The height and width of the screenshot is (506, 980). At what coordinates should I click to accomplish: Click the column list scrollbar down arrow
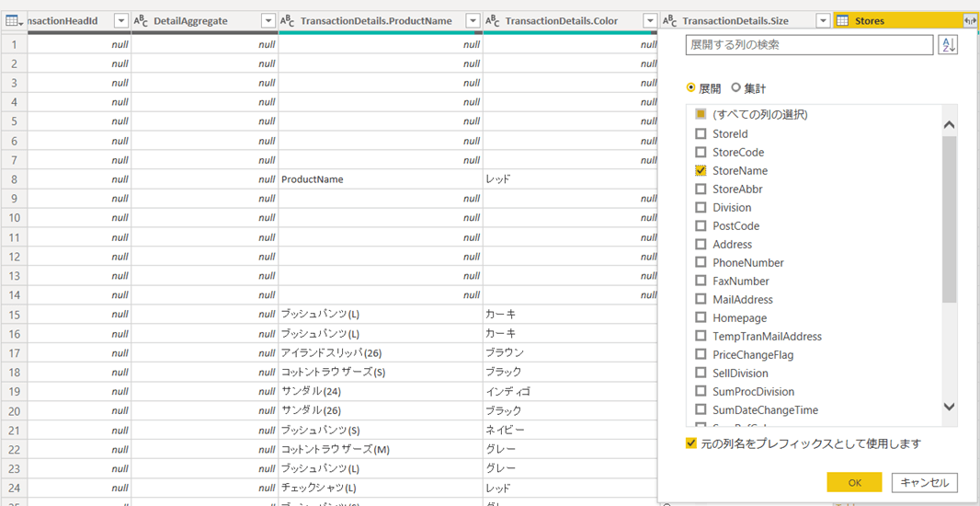[950, 406]
